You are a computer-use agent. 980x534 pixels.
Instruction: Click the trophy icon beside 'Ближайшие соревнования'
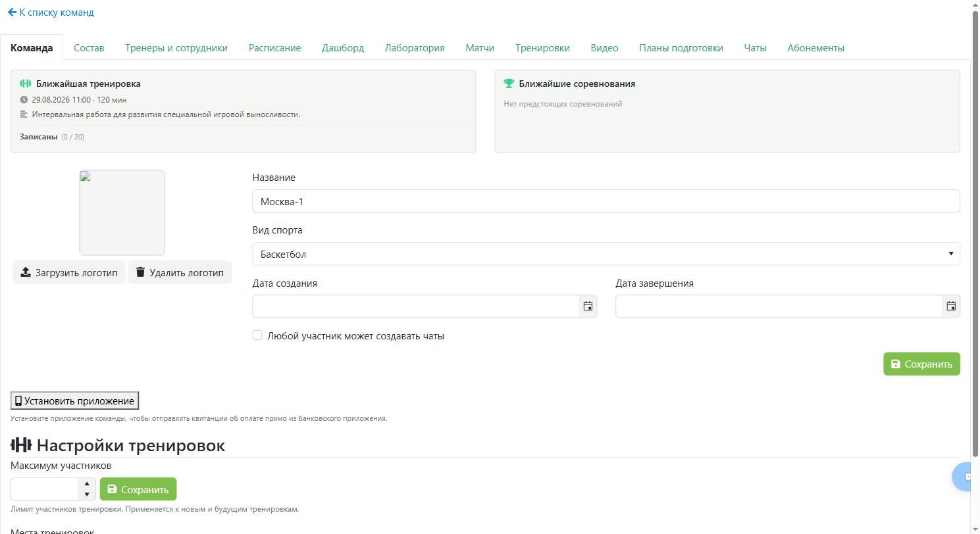pos(509,84)
